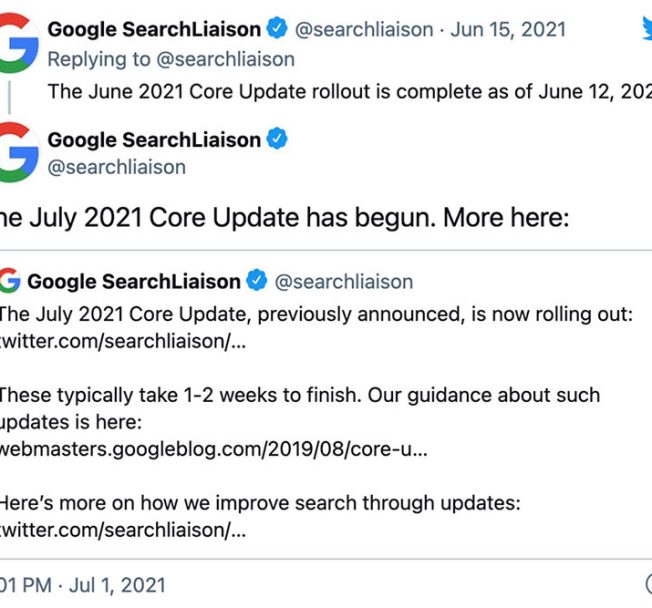Click the Google logo avatar on top reply

coord(19,43)
